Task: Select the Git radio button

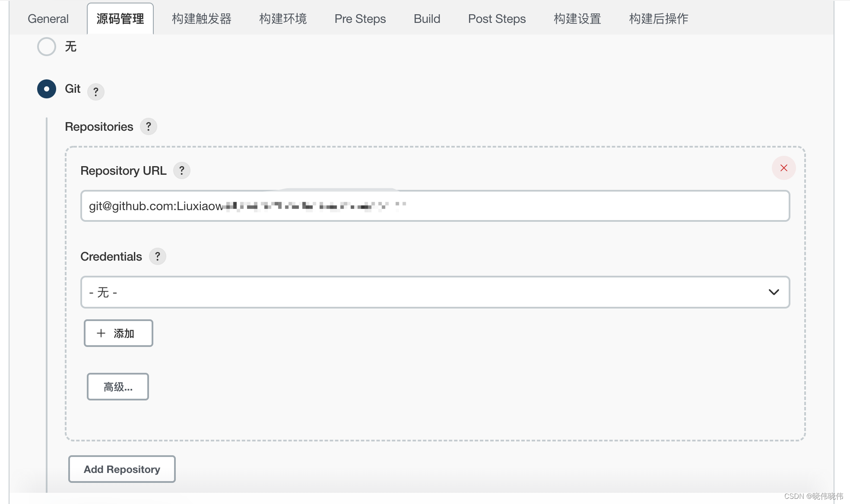Action: pyautogui.click(x=47, y=89)
